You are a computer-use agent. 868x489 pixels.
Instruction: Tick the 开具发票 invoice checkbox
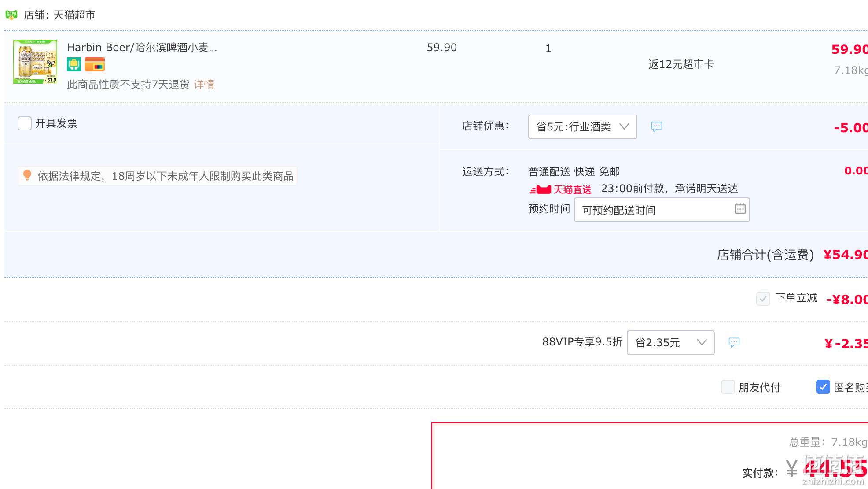[25, 123]
